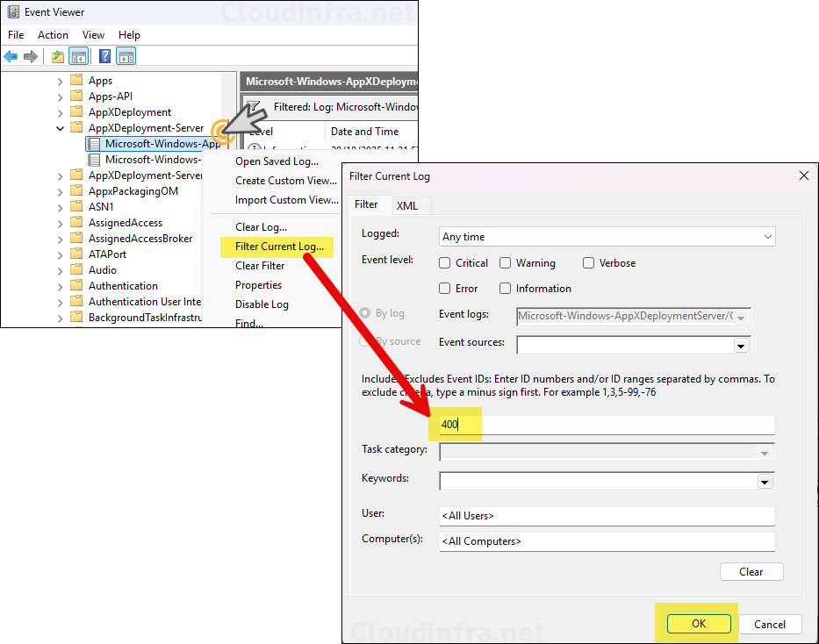Viewport: 819px width, 644px height.
Task: Open the Action menu
Action: point(53,34)
